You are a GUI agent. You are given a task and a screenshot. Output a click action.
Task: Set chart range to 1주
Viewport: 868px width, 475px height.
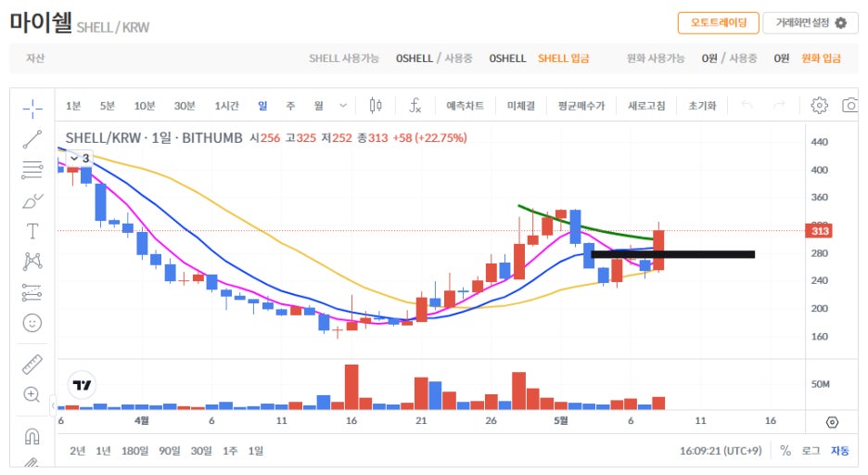coord(230,451)
